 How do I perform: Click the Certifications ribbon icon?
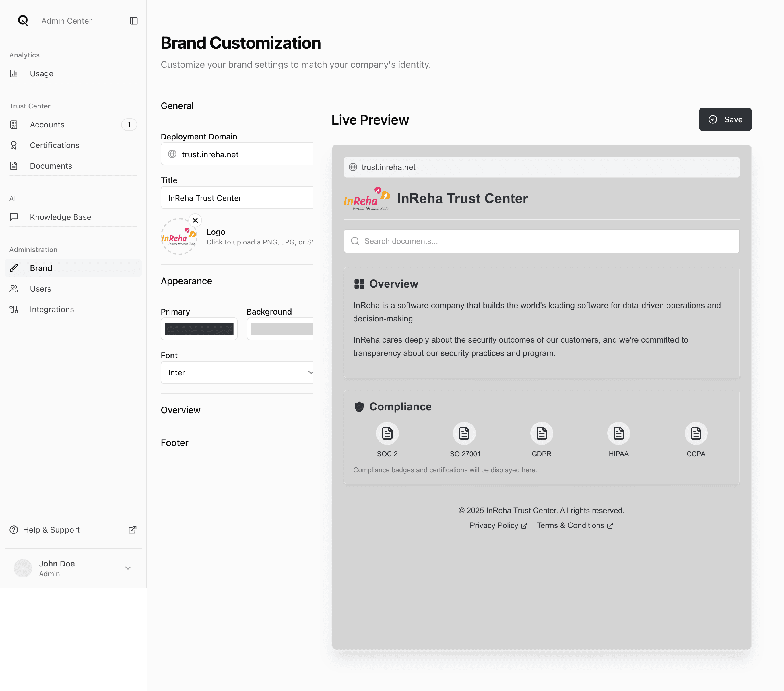coord(14,145)
